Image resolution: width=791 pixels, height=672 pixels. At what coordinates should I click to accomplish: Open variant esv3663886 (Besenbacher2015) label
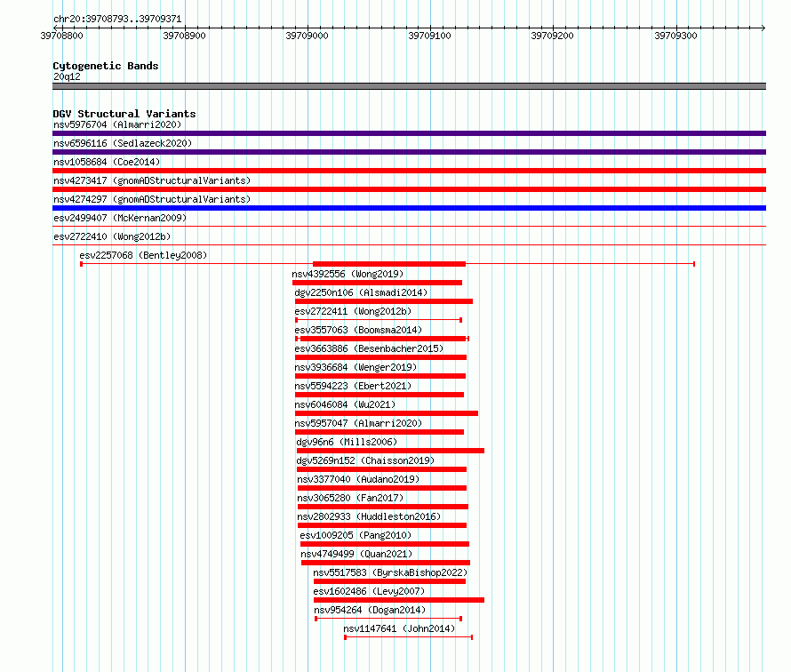click(x=369, y=348)
